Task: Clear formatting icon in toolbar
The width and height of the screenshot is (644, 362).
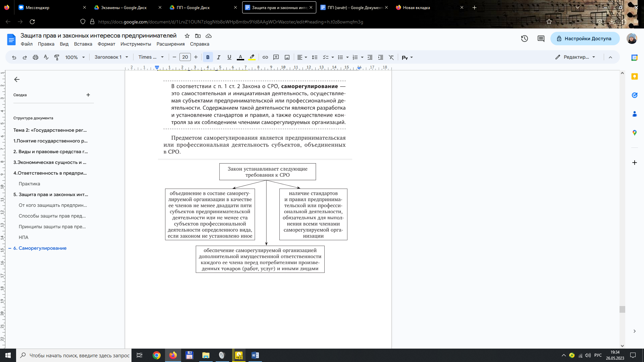Action: pos(391,57)
